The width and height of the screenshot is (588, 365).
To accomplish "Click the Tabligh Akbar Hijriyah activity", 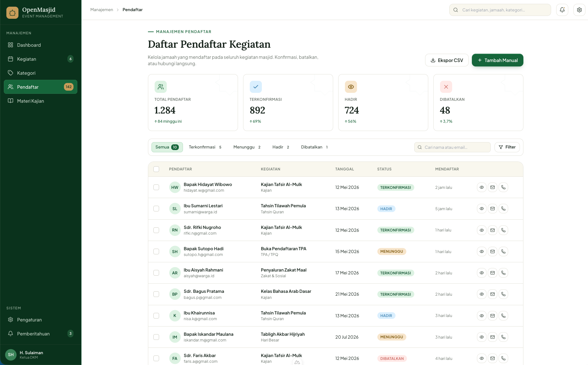I will click(283, 334).
